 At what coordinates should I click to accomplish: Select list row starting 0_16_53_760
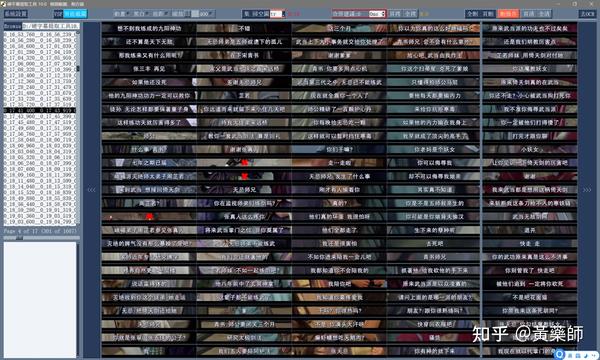click(39, 34)
